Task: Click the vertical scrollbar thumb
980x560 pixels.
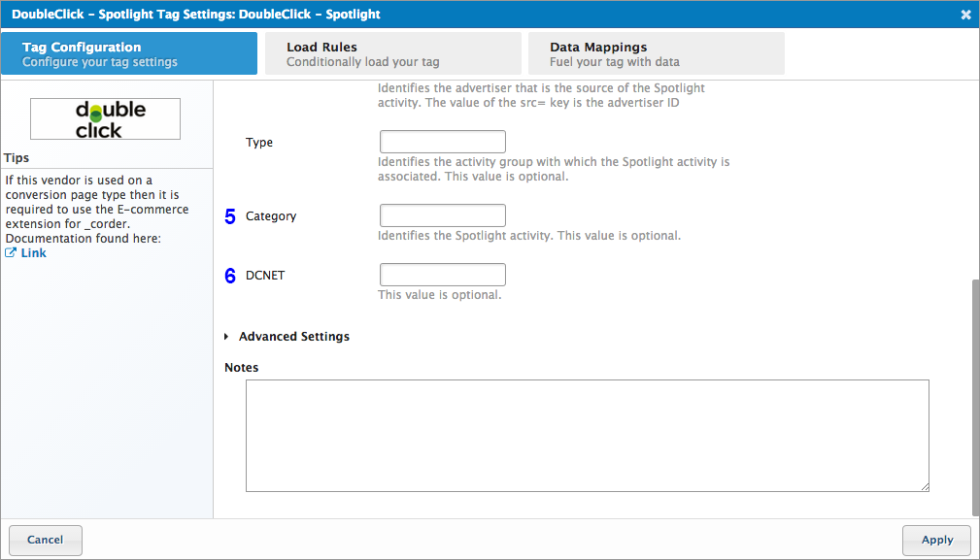Action: click(x=974, y=398)
